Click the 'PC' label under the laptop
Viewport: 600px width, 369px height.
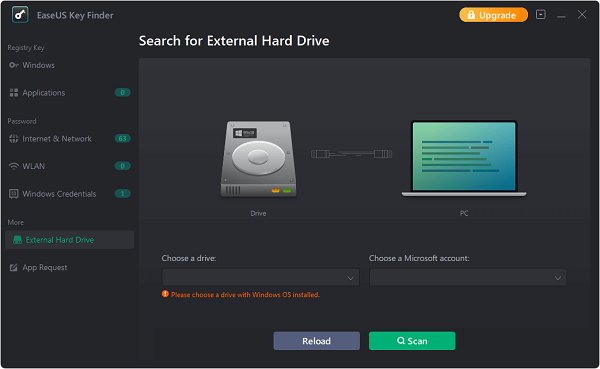[464, 213]
